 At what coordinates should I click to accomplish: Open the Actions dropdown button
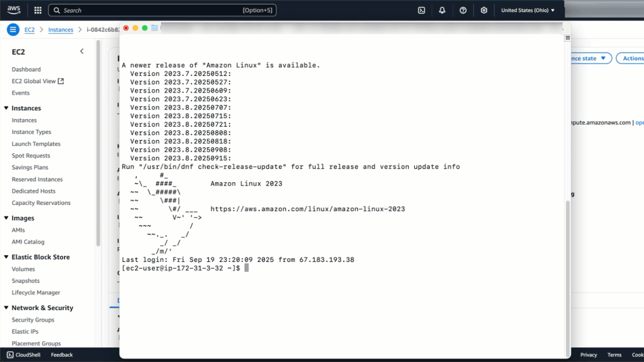[630, 58]
